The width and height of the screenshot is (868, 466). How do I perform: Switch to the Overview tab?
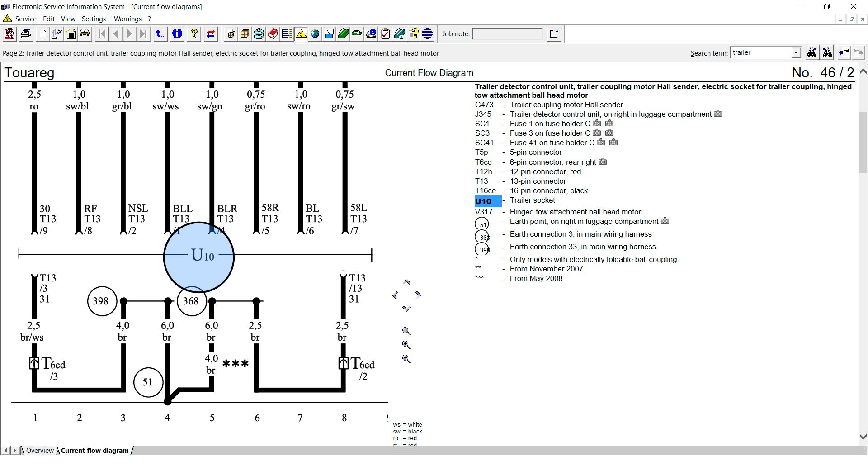pos(40,451)
